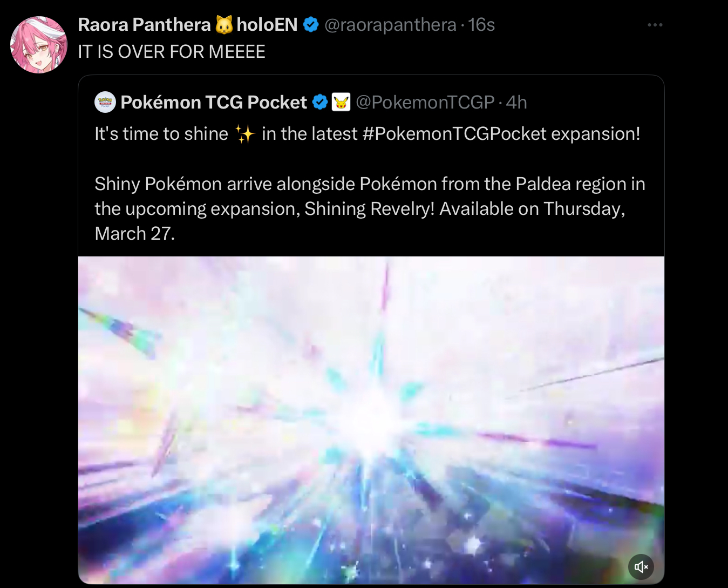
Task: Open the #PokemonTCGPocket hashtag link
Action: click(454, 134)
